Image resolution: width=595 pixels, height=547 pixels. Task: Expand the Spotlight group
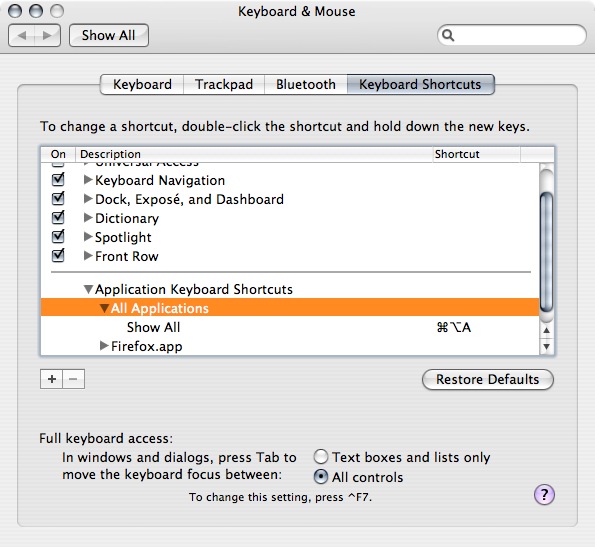(x=88, y=237)
